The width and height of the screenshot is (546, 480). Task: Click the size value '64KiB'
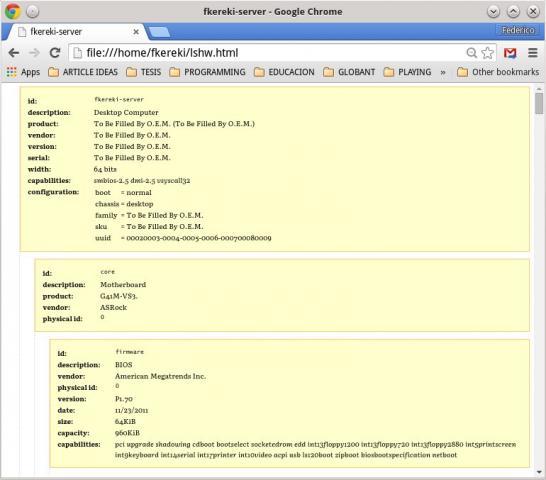tap(125, 422)
